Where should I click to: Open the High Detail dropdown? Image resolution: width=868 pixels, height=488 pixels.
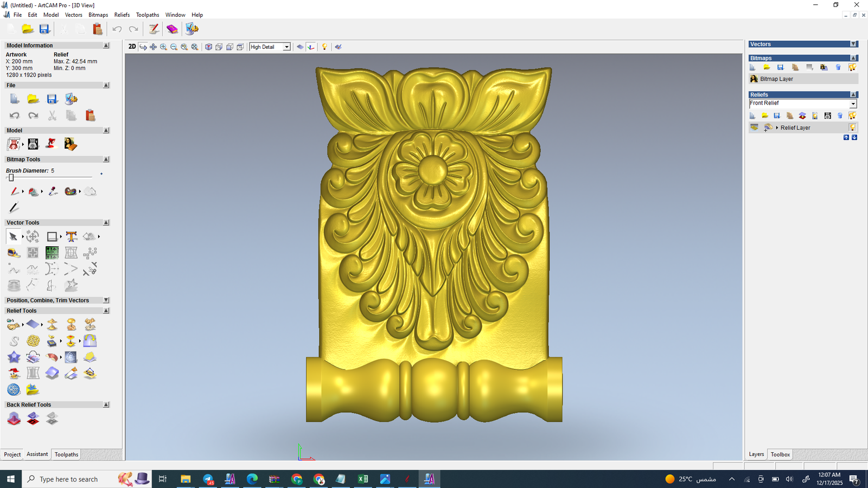tap(286, 47)
